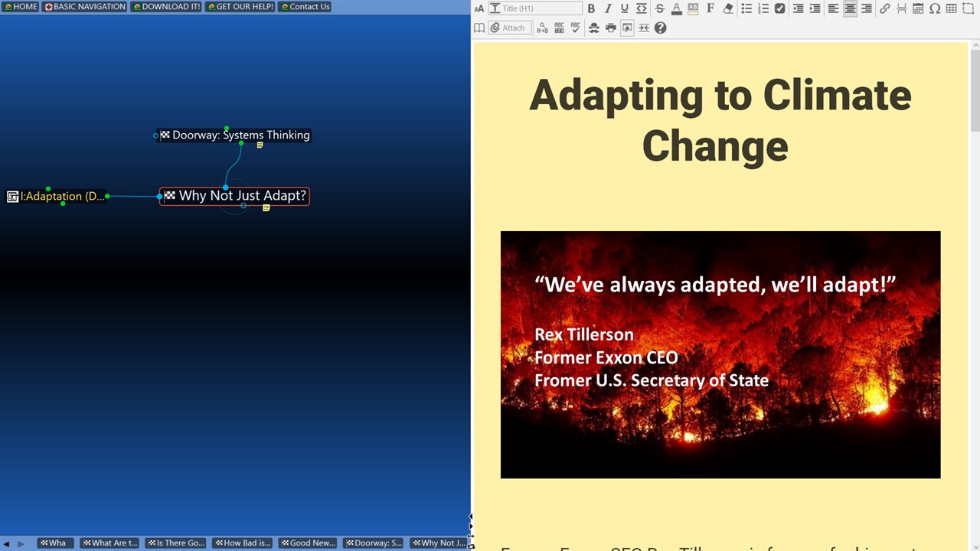Toggle bold formatting in notes toolbar

[591, 8]
